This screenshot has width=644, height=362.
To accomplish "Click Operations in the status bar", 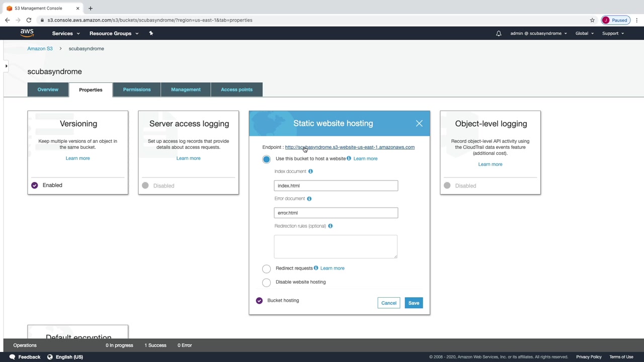I will click(x=25, y=345).
